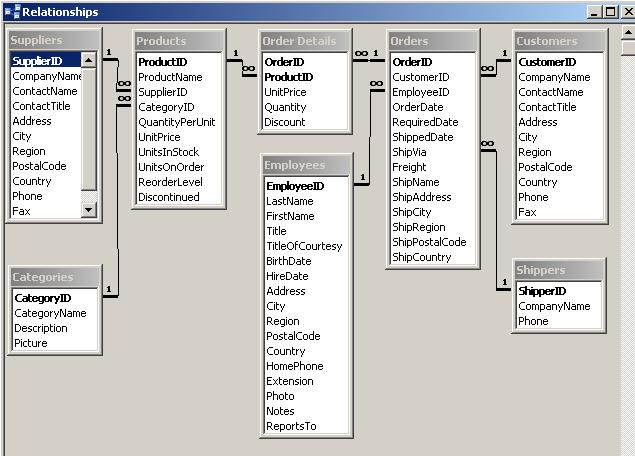
Task: Select ProductID in Order Details table
Action: 288,77
